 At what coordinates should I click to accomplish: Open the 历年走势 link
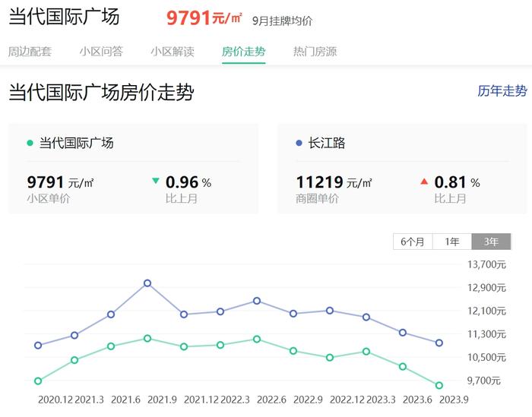point(502,91)
